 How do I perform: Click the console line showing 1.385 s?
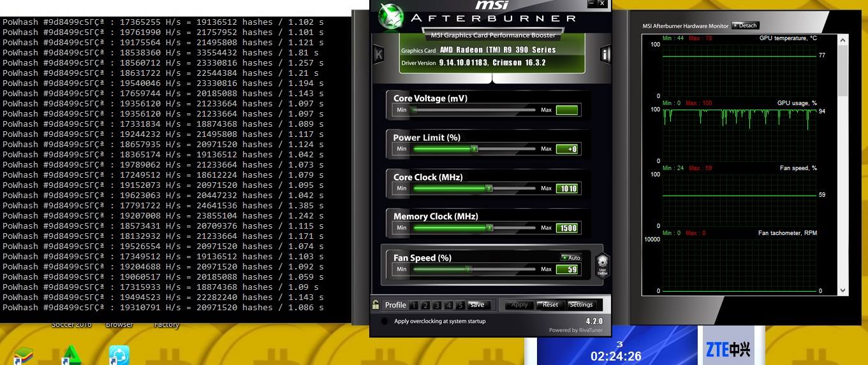[163, 205]
